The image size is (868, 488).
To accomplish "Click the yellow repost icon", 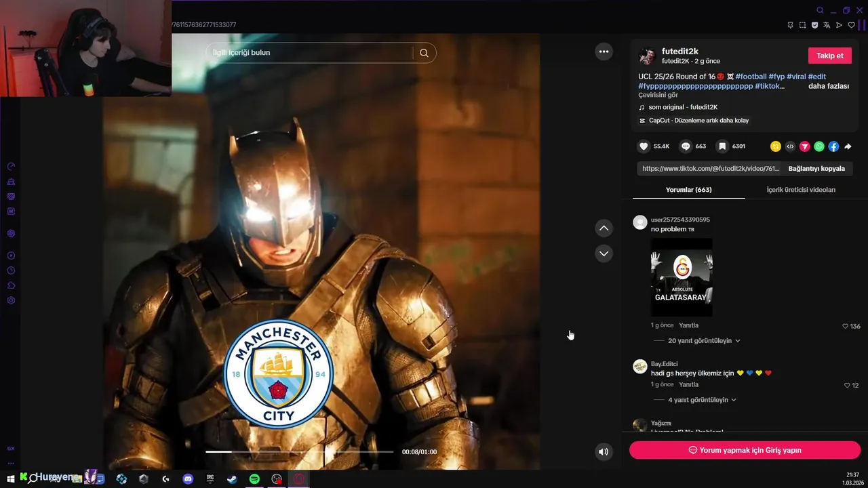I will (776, 146).
